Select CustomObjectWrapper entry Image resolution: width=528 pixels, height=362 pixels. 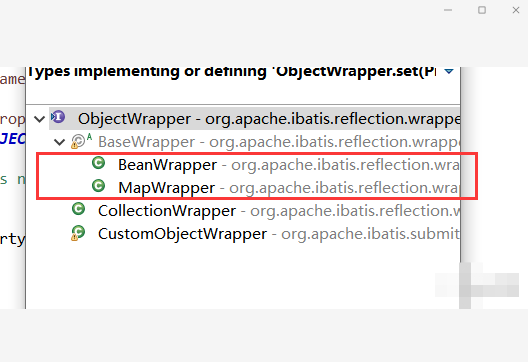point(183,234)
